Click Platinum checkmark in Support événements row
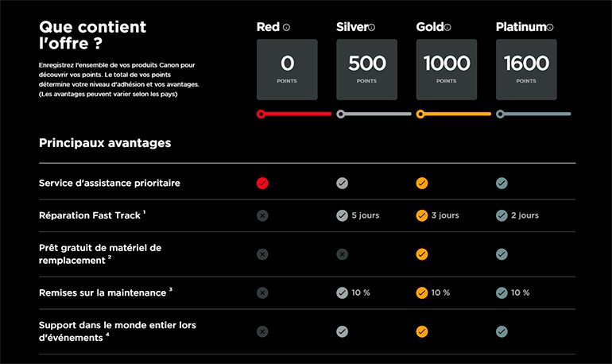 pyautogui.click(x=502, y=331)
